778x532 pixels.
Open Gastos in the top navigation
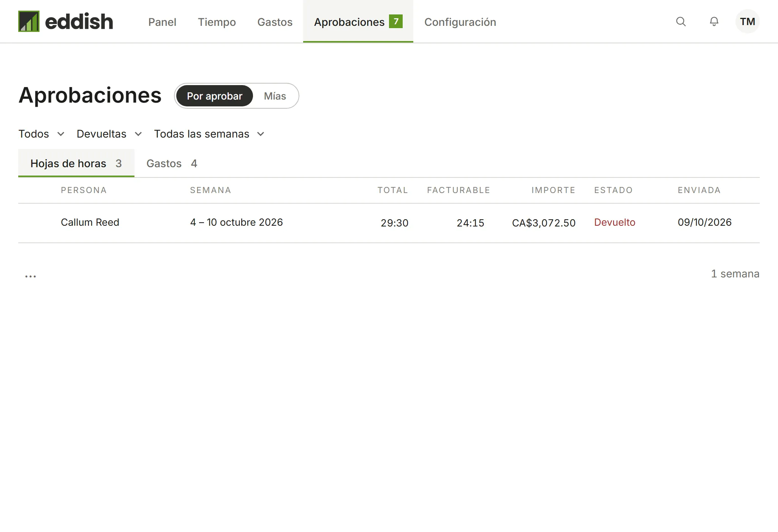click(x=275, y=22)
